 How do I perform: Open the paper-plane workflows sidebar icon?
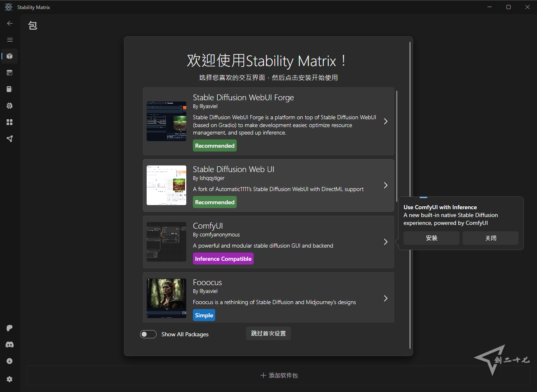(x=10, y=139)
